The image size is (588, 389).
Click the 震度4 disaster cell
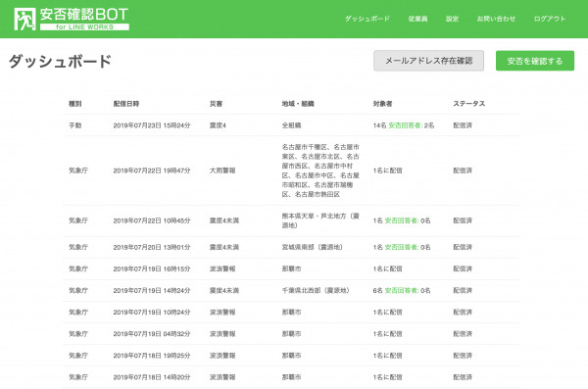tap(218, 125)
